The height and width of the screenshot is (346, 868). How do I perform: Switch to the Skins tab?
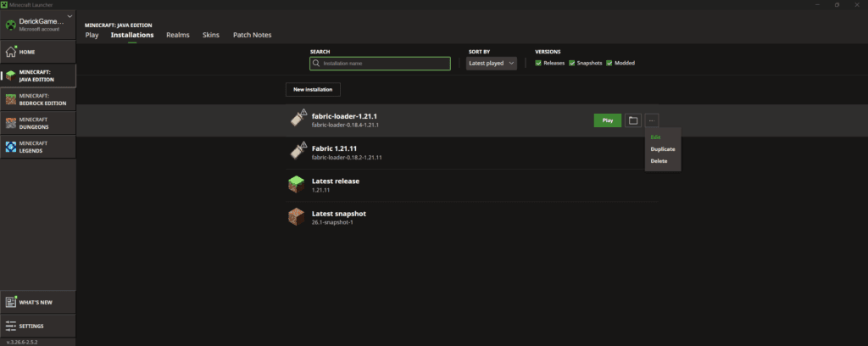(210, 35)
